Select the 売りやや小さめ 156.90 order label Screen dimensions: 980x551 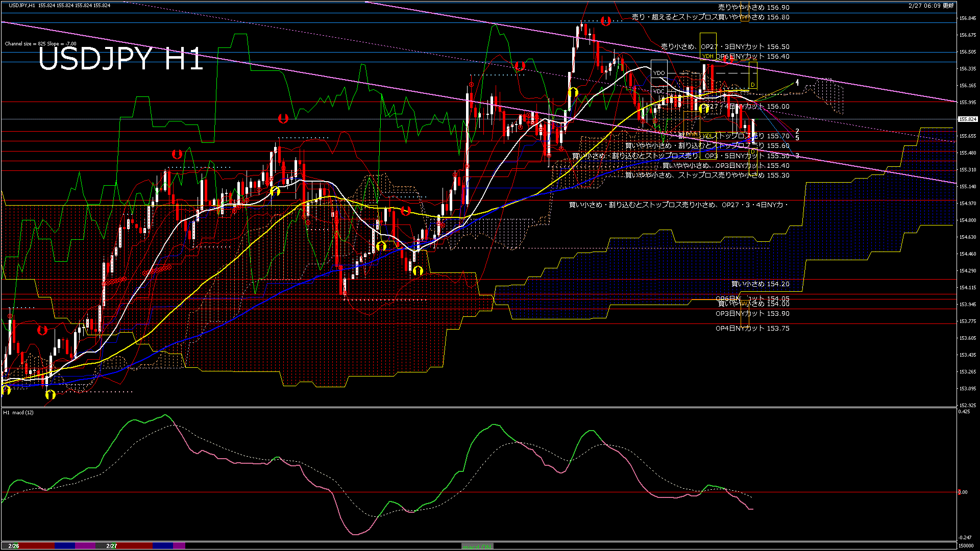[x=753, y=8]
